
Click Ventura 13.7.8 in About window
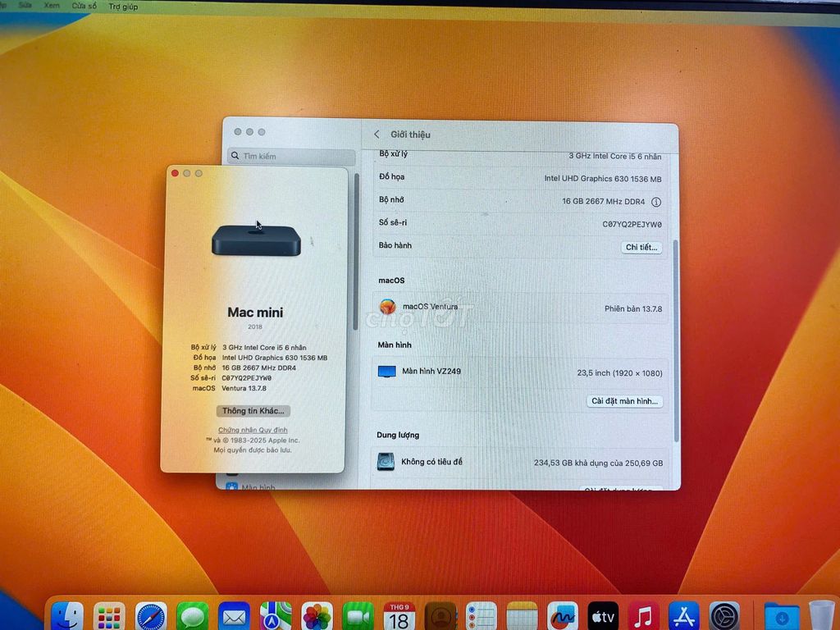[x=244, y=388]
